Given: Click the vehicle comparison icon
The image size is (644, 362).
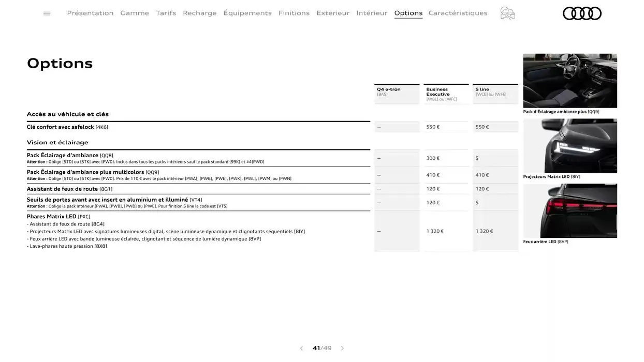Looking at the screenshot, I should [507, 12].
